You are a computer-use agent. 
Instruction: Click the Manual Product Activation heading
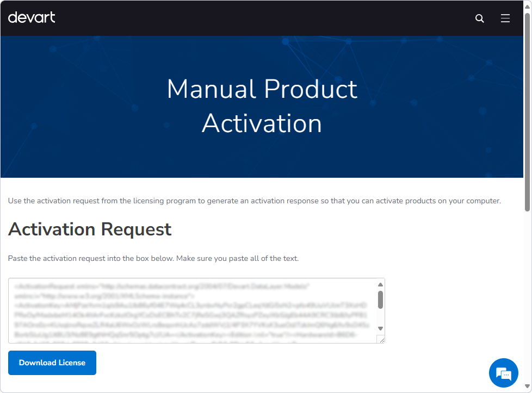click(x=262, y=106)
